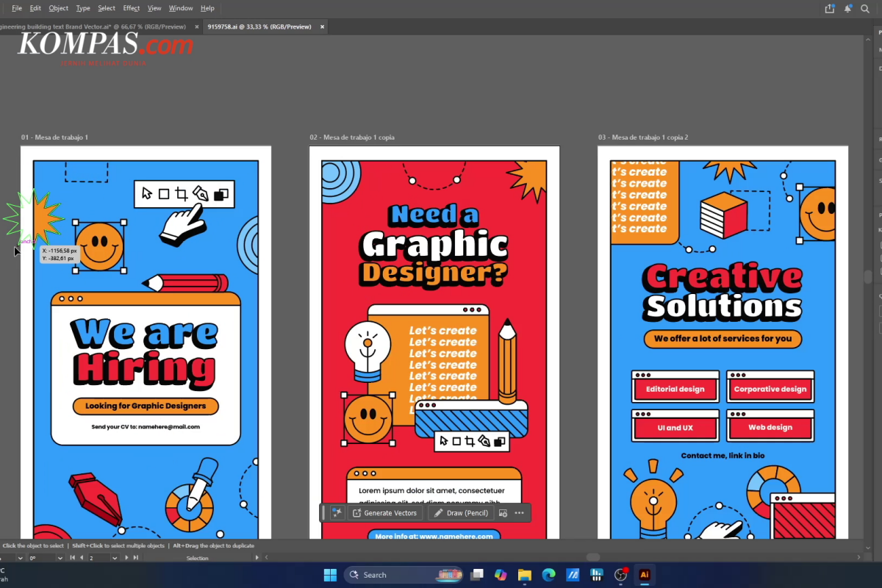
Task: Open the Effect menu
Action: tap(132, 8)
